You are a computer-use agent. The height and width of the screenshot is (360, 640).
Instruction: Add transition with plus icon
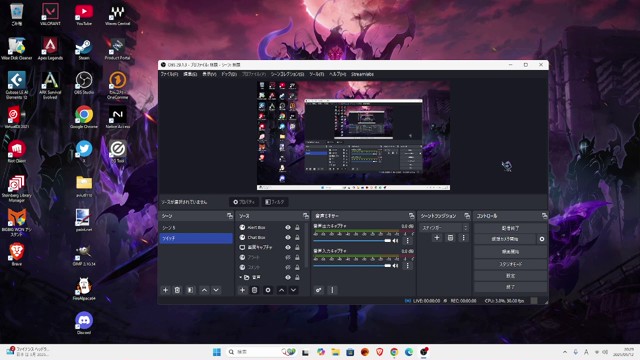tap(437, 238)
